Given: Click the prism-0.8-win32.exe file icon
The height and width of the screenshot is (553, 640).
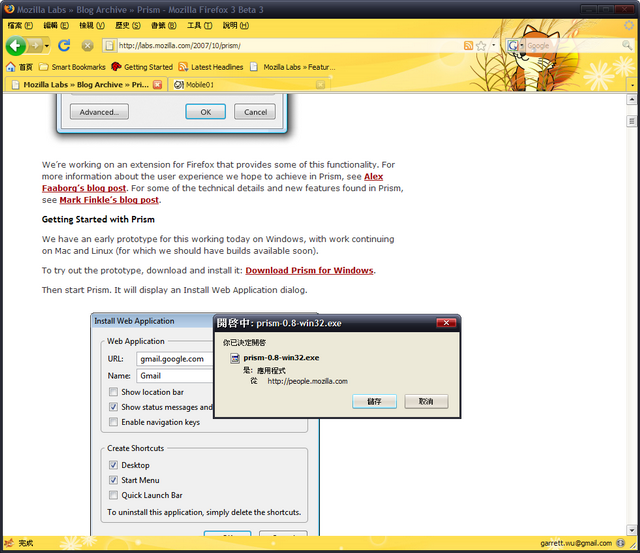Looking at the screenshot, I should 235,358.
